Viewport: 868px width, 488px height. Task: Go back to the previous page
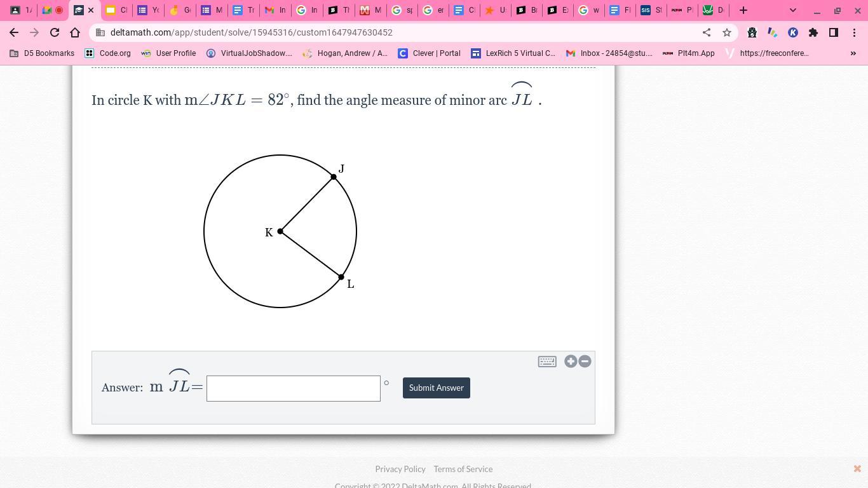[14, 32]
